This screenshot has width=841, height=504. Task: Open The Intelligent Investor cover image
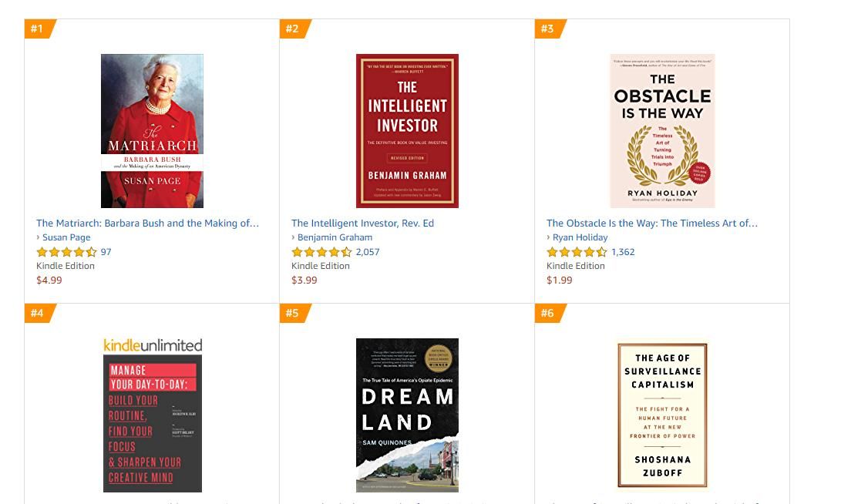click(407, 130)
